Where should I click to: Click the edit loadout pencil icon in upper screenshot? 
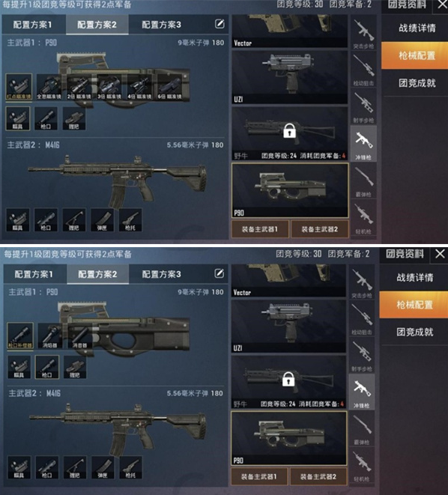coord(220,24)
